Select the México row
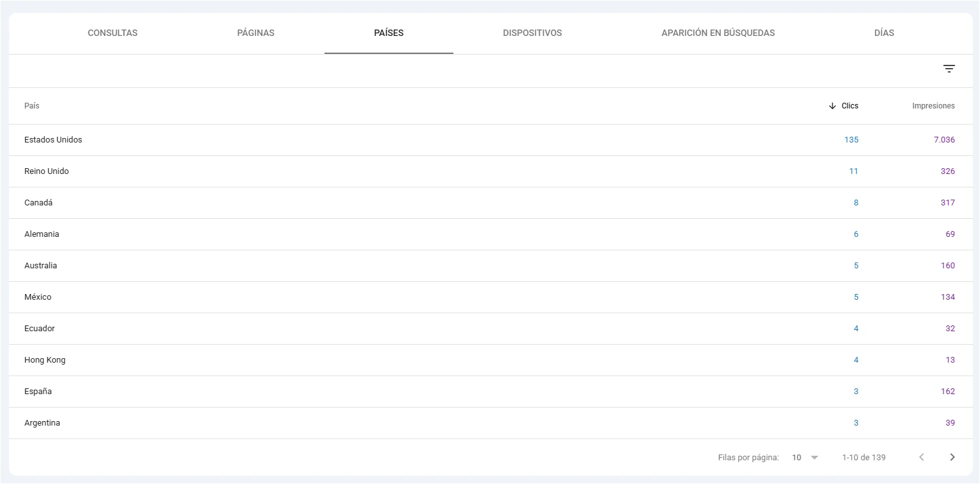Image resolution: width=980 pixels, height=484 pixels. (x=490, y=297)
